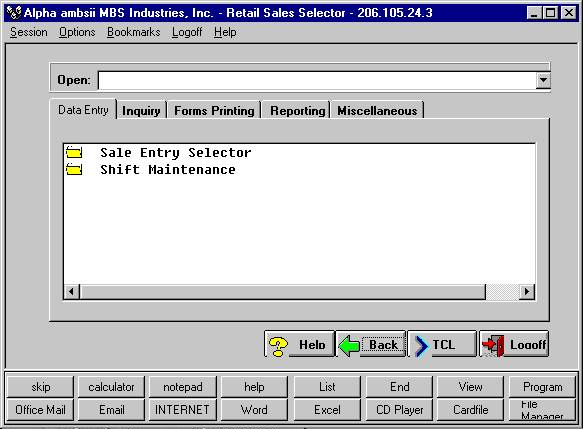Click inside the Open input field
Image resolution: width=583 pixels, height=429 pixels.
(x=317, y=80)
